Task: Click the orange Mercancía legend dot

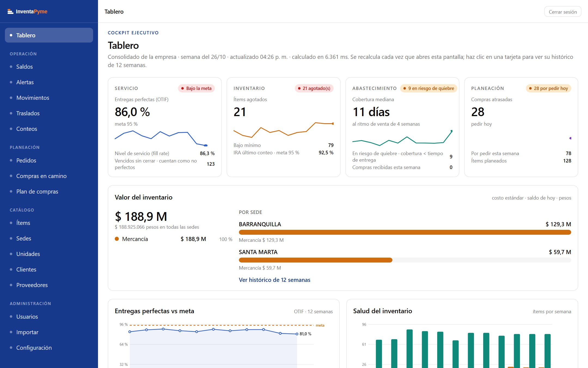Action: [x=117, y=239]
